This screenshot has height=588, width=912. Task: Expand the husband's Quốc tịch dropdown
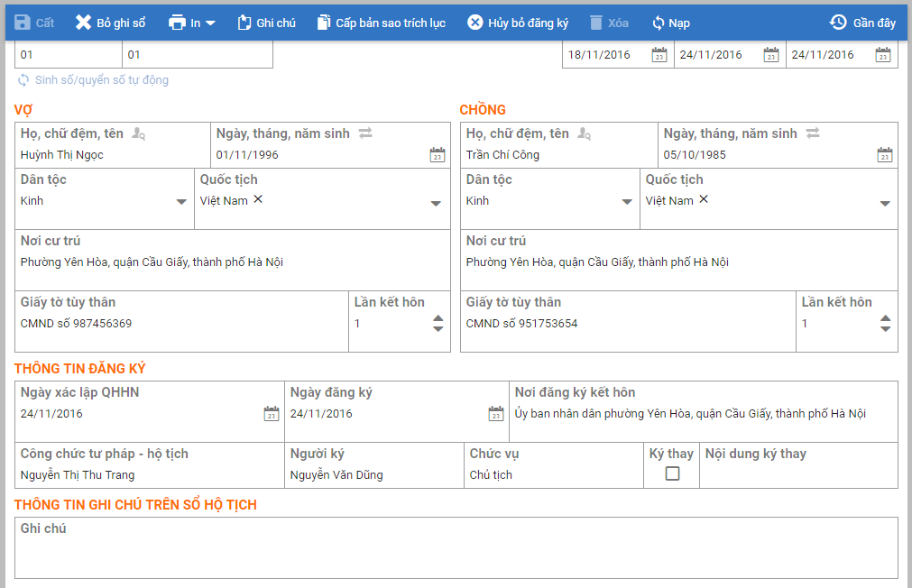point(885,203)
